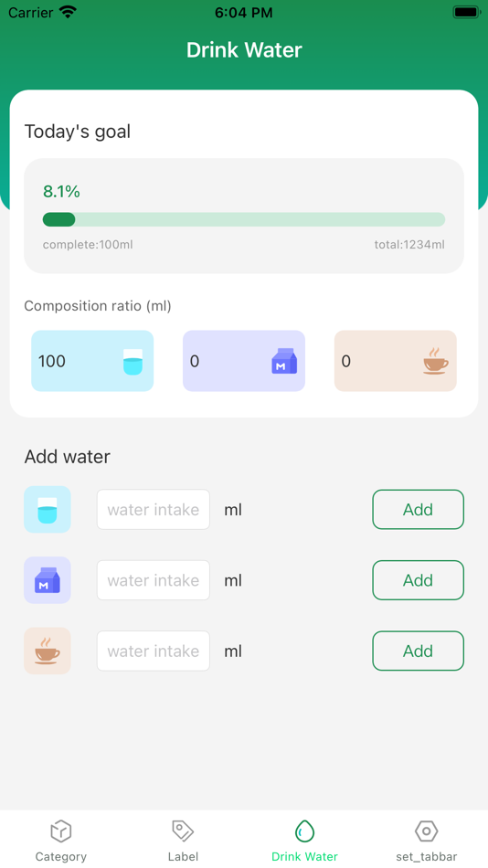Screen dimensions: 488x868
Task: Click the coffee composition card showing 0
Action: 396,361
